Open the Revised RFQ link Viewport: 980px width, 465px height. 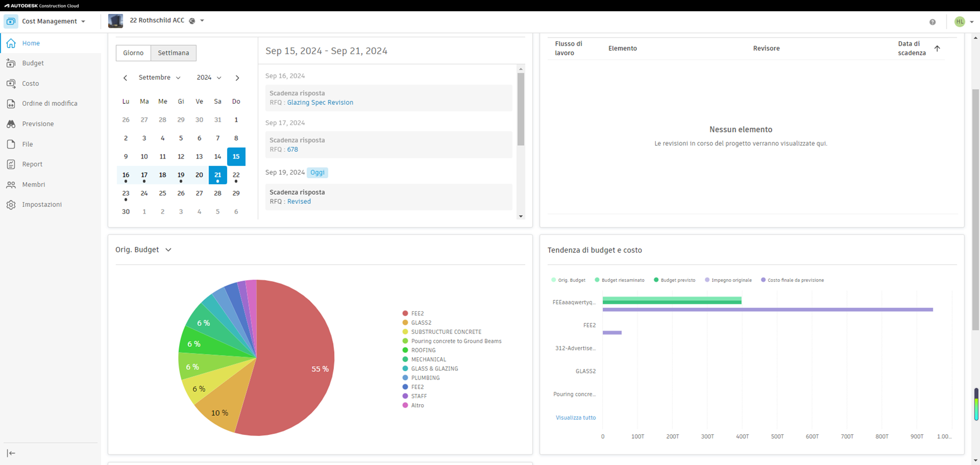299,202
